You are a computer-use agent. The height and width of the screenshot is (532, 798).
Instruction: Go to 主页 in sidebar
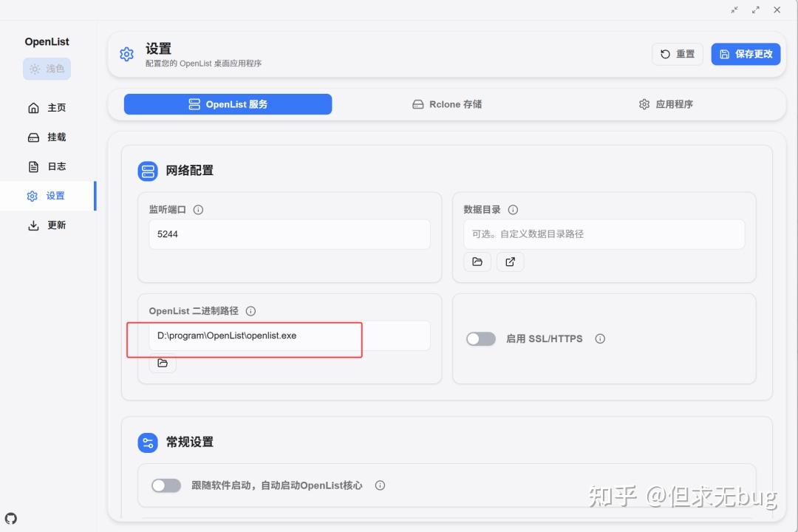(x=47, y=108)
